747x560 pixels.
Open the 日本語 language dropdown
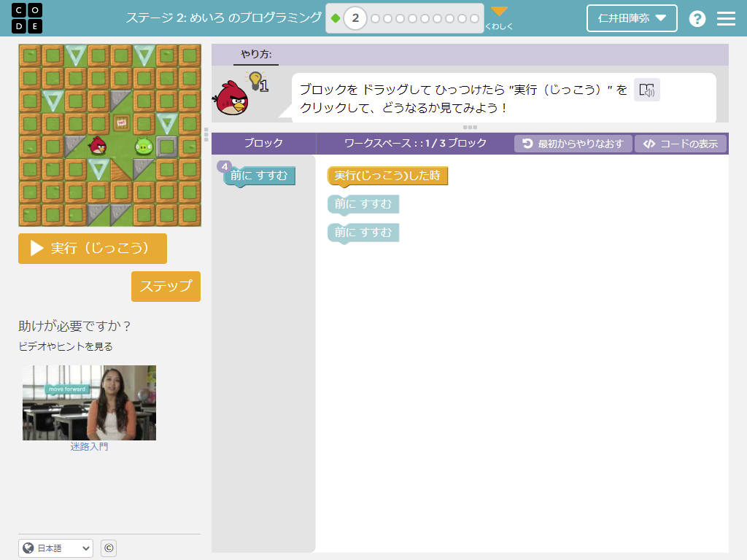(55, 548)
